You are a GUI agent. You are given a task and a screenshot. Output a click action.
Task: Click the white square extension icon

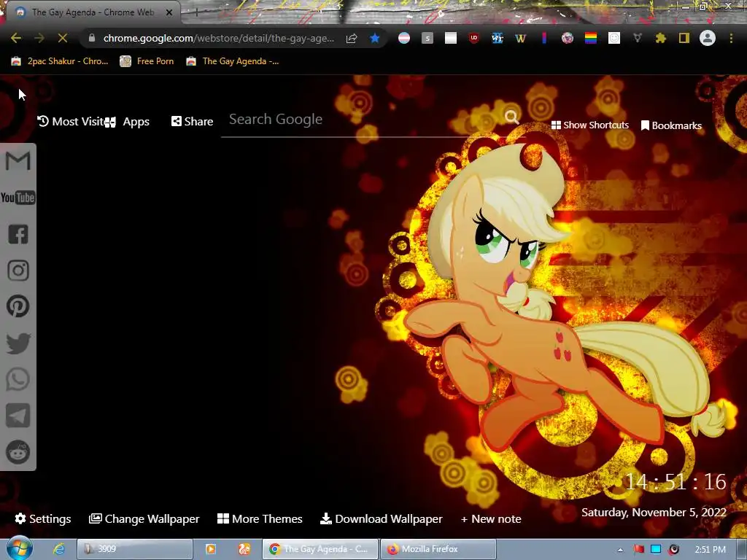451,38
